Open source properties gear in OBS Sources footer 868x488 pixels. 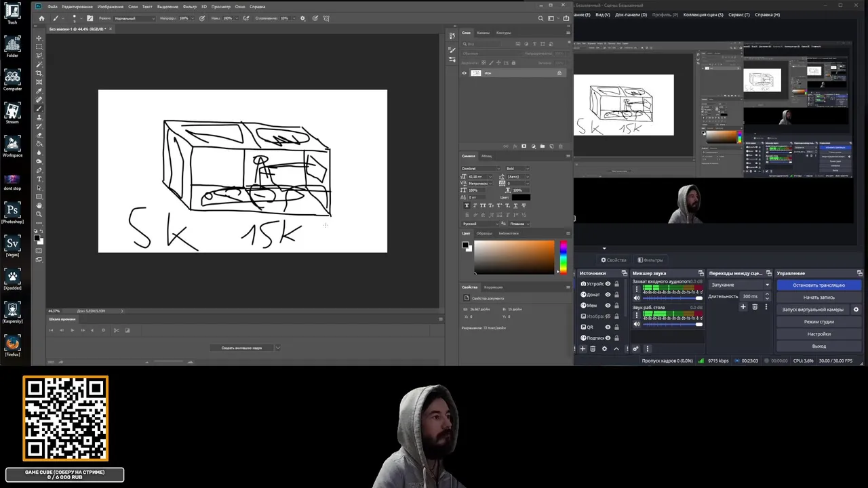604,348
